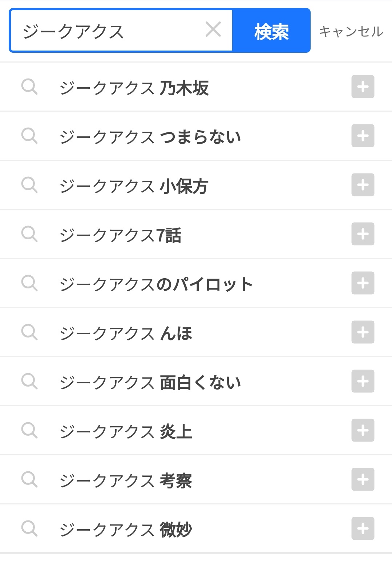
Task: Add んほ suggestion with plus icon
Action: coord(363,332)
